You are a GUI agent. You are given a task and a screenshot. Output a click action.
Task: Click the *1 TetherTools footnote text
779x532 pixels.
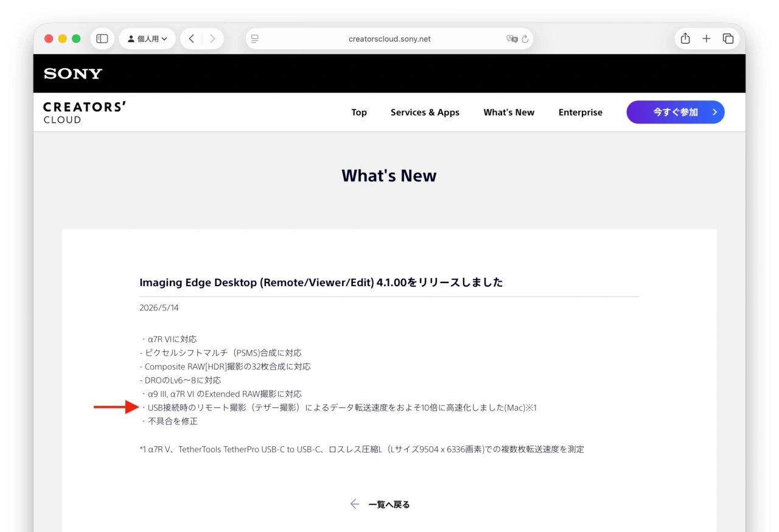(362, 449)
